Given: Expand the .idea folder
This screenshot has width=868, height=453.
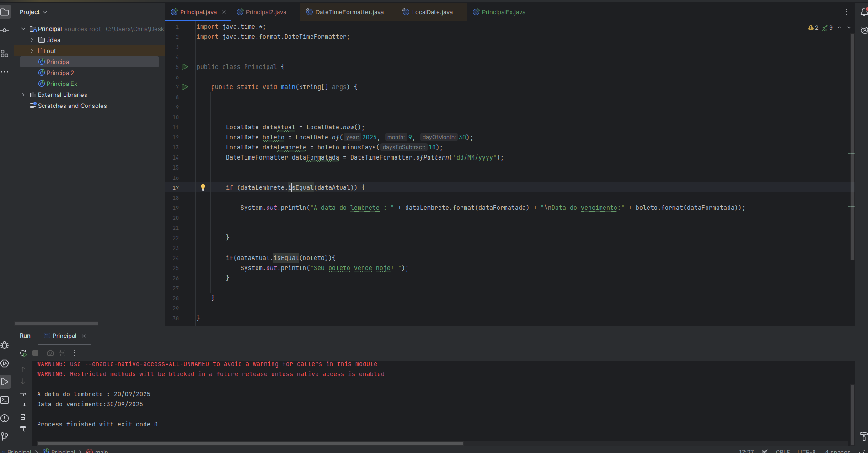Looking at the screenshot, I should click(32, 40).
